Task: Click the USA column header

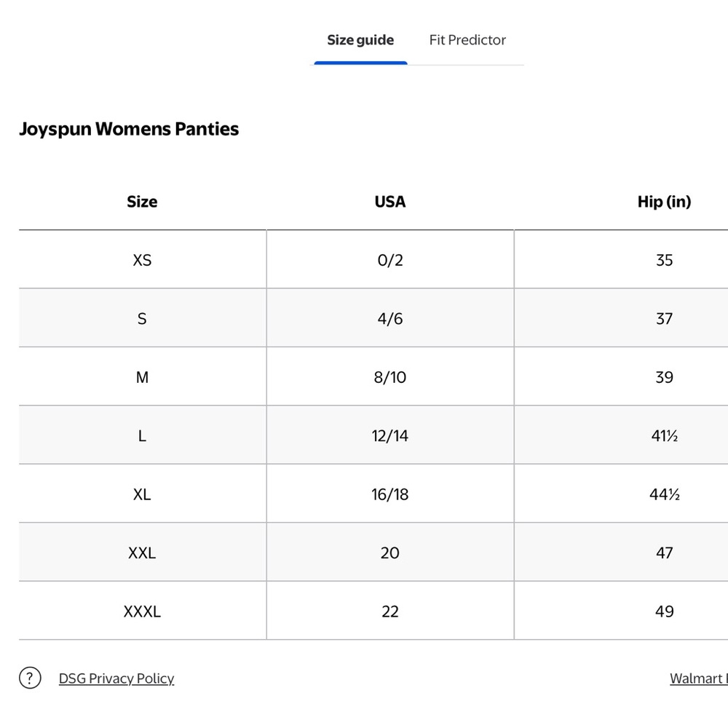Action: point(390,202)
